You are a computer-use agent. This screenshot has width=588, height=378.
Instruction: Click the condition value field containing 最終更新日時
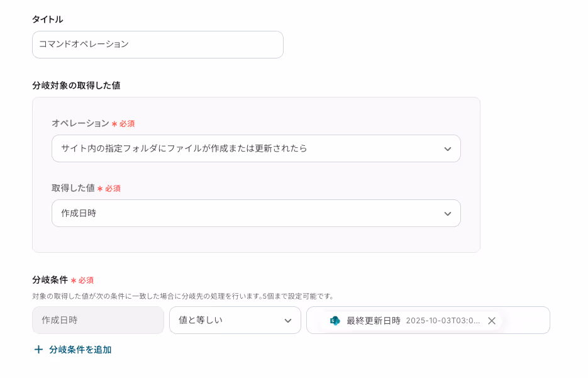point(428,320)
